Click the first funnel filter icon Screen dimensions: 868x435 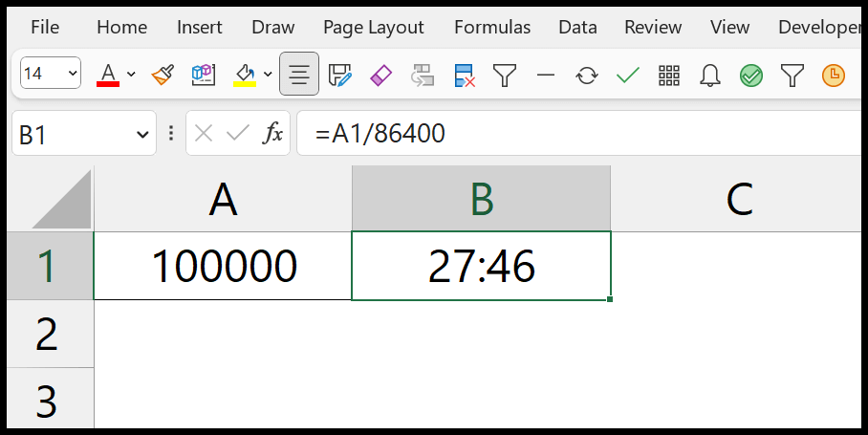click(505, 76)
